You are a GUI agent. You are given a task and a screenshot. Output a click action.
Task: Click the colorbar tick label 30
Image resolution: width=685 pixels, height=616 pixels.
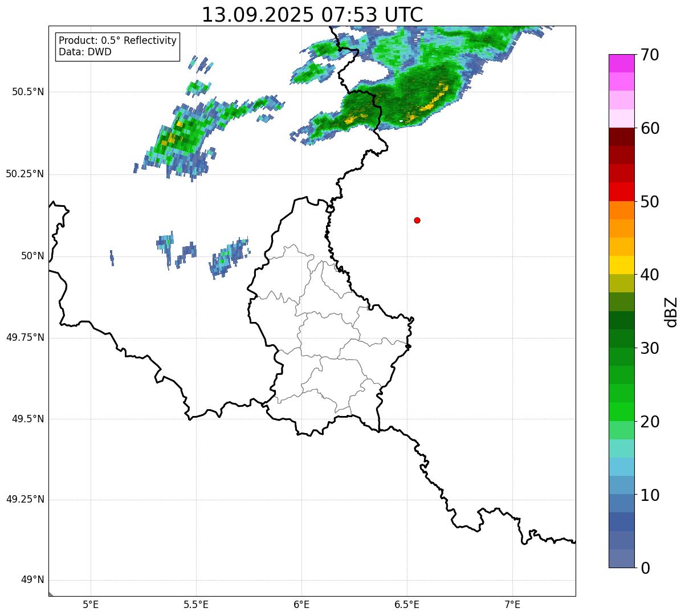pos(650,348)
